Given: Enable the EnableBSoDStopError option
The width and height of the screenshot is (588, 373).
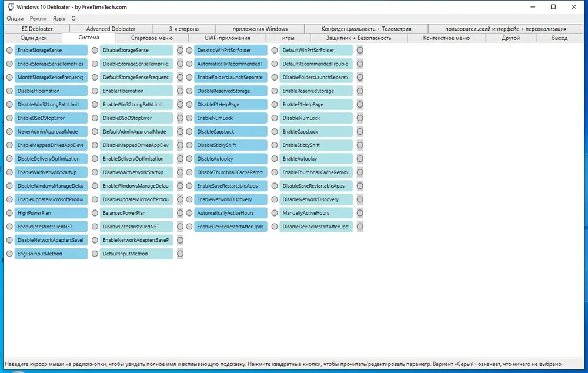Looking at the screenshot, I should pos(9,118).
